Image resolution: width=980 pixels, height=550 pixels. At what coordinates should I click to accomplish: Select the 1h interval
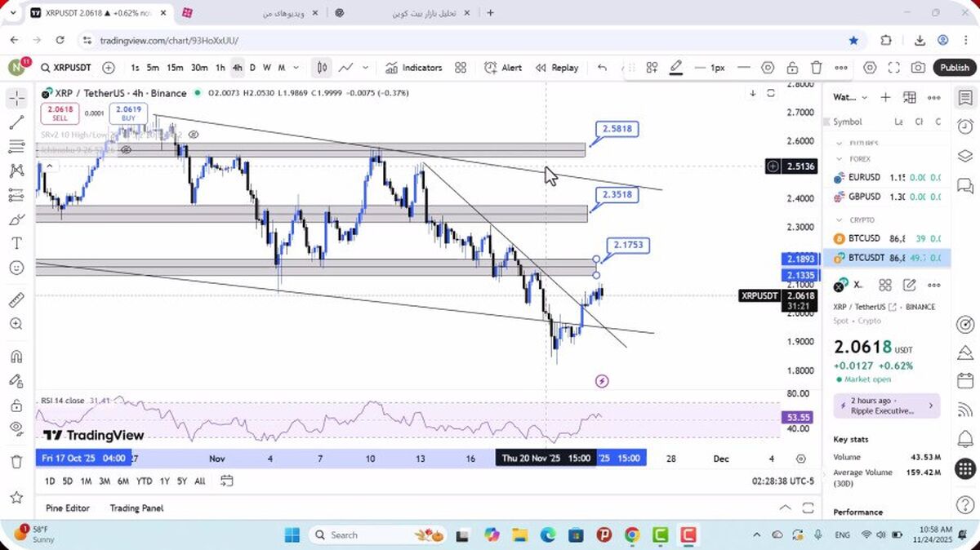click(x=220, y=68)
